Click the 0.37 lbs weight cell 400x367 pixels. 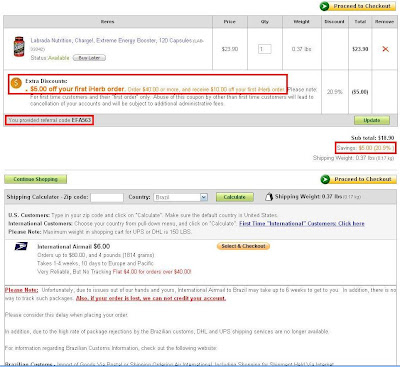pos(302,49)
